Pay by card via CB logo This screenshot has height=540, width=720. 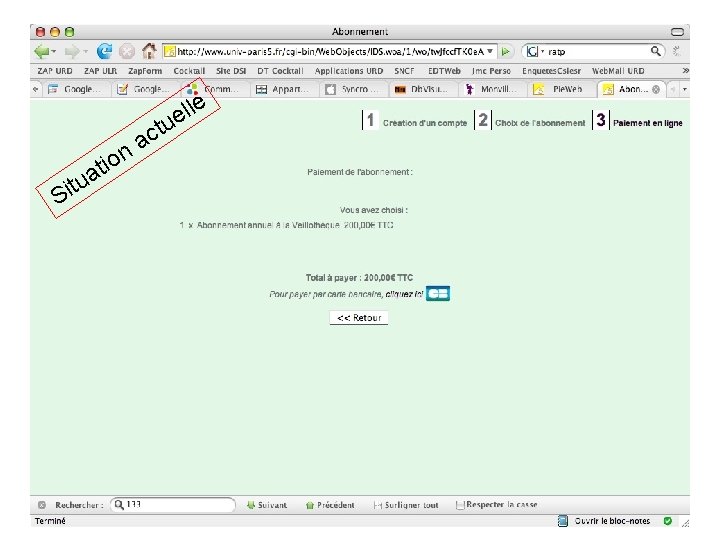tap(438, 293)
